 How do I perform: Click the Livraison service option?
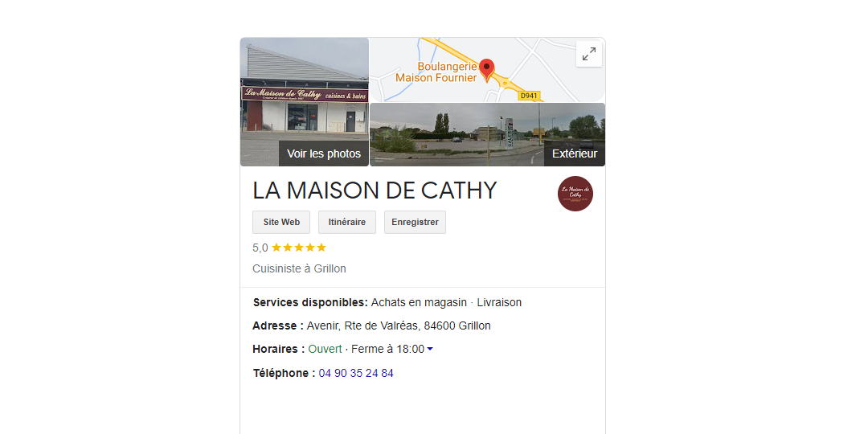[499, 303]
